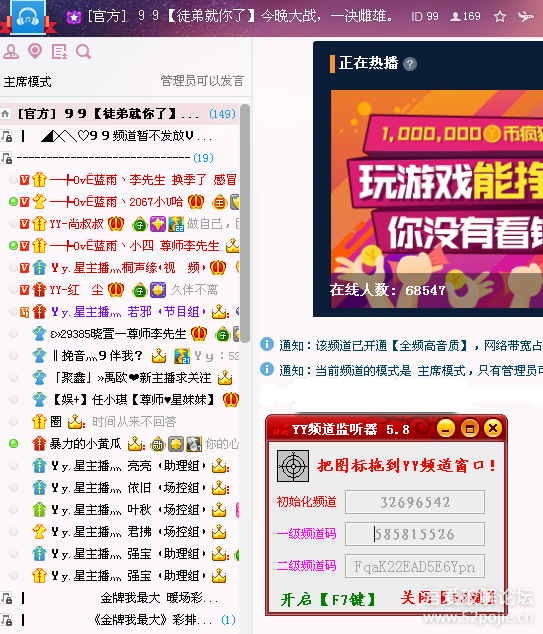Click the channel title 今晚大战,一决雌雄
543x634 pixels.
point(327,16)
